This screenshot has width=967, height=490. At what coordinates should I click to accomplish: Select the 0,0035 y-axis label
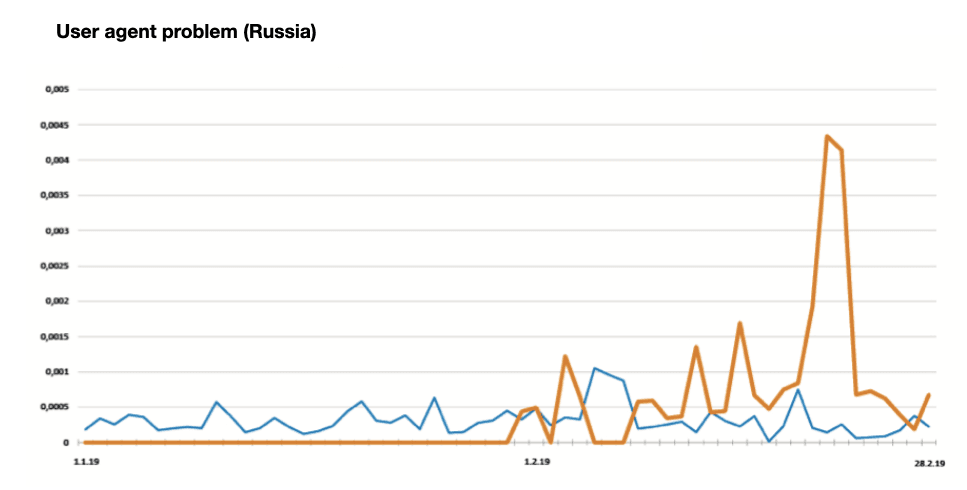(x=55, y=195)
